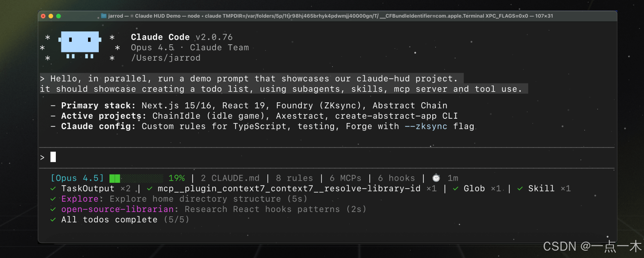Click "2 CLAUDE.md" in status line
Image resolution: width=644 pixels, height=258 pixels.
[230, 178]
